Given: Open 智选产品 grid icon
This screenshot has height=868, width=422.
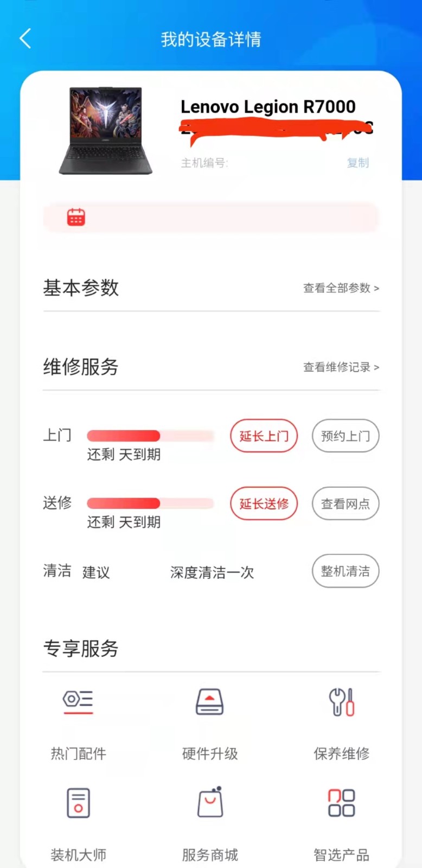Looking at the screenshot, I should tap(342, 803).
